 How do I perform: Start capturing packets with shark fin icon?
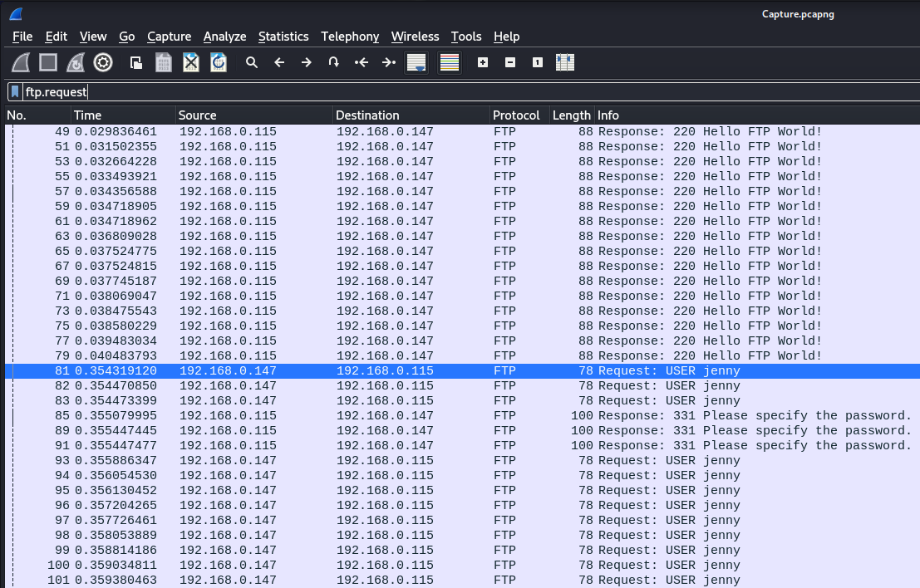pos(22,62)
